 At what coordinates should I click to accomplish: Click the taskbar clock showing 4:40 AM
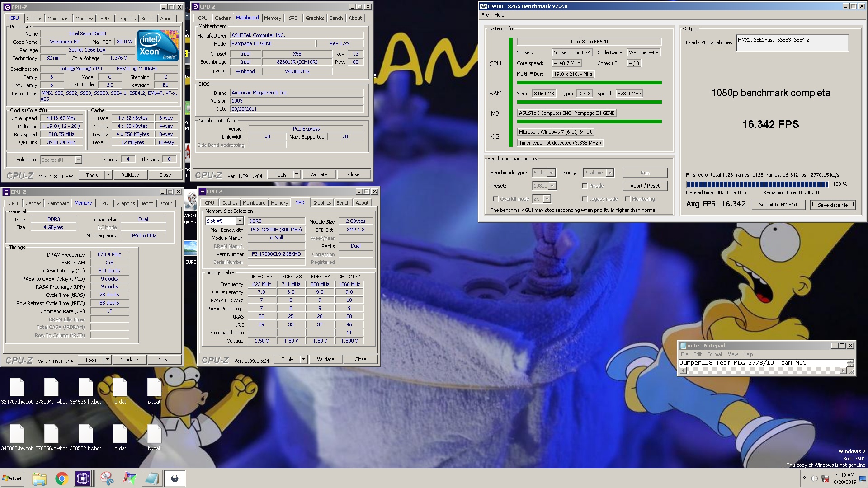click(x=845, y=479)
